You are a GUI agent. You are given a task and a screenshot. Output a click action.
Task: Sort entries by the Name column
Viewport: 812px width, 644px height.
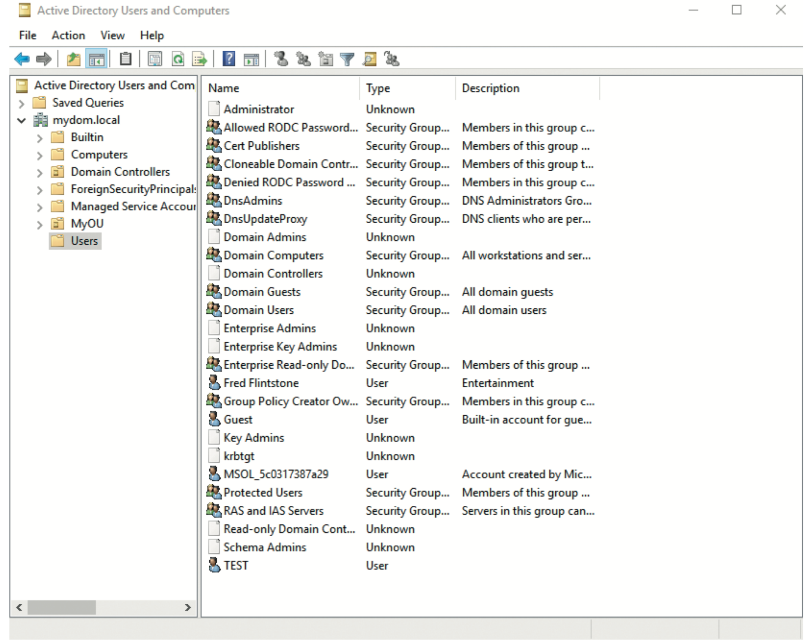(223, 88)
